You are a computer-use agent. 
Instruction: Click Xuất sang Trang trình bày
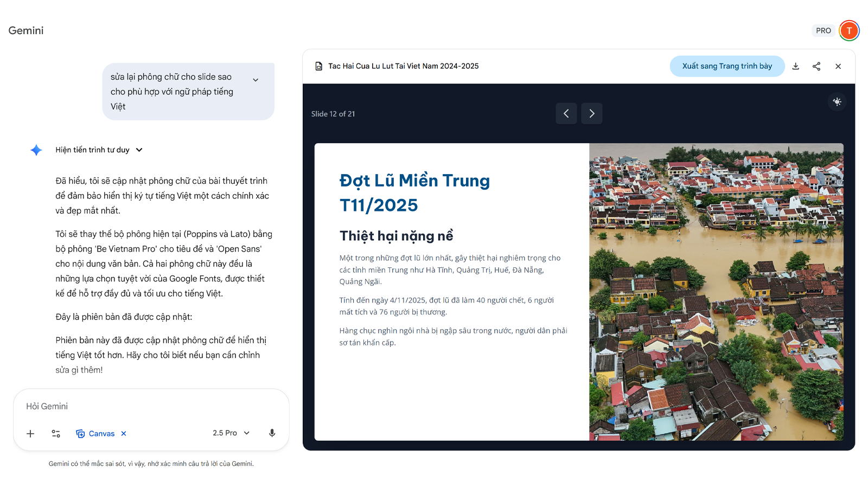point(727,66)
